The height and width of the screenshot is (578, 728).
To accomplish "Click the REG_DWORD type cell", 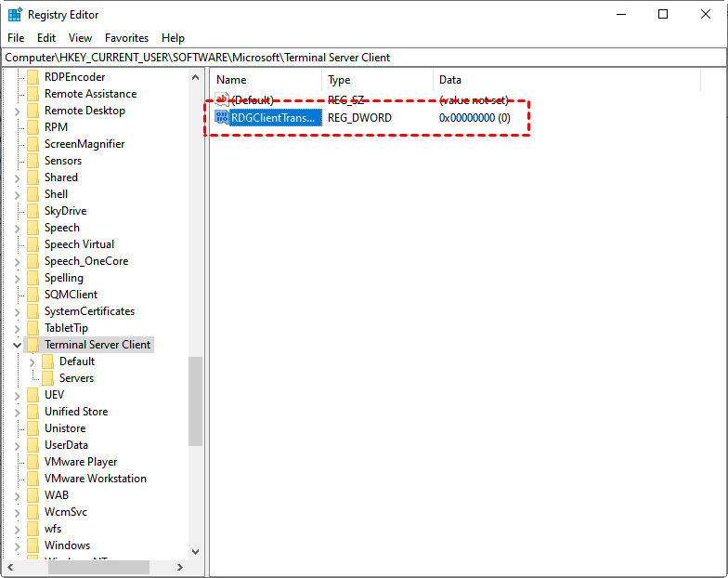I will (360, 117).
